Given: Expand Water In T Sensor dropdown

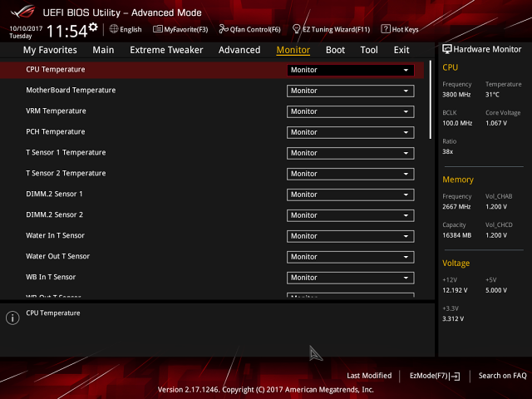Looking at the screenshot, I should [x=351, y=236].
